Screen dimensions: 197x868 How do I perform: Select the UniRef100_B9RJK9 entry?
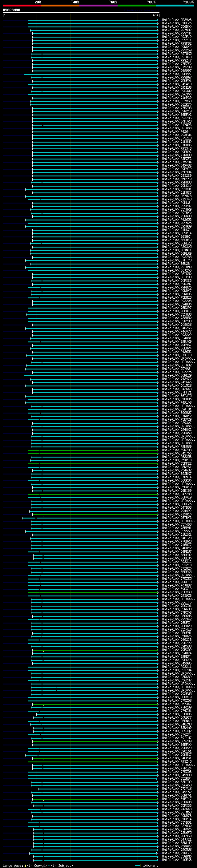coord(177,342)
